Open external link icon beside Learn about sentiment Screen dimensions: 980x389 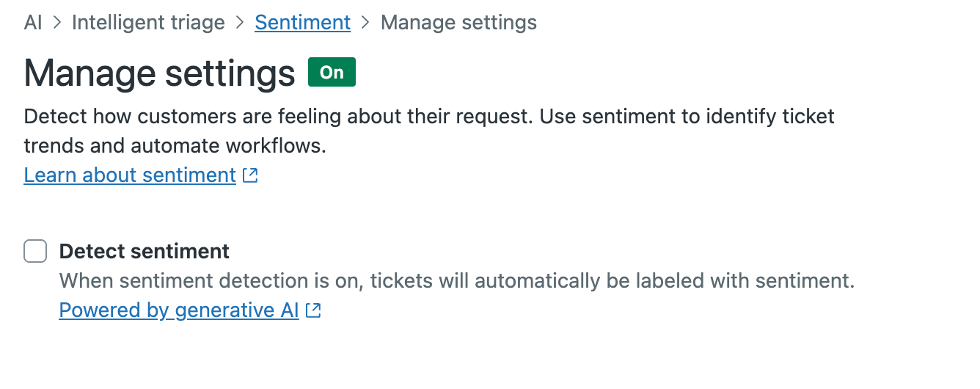251,175
